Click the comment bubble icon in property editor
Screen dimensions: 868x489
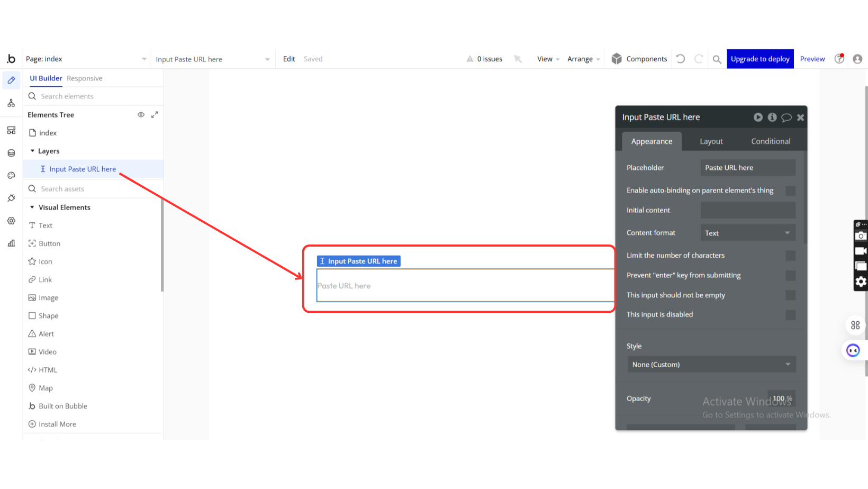coord(786,117)
